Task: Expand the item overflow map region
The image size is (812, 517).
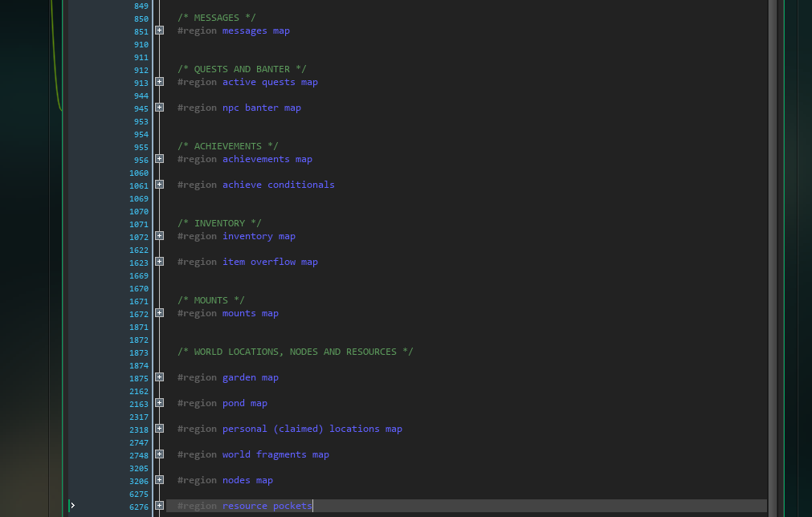Action: tap(159, 261)
